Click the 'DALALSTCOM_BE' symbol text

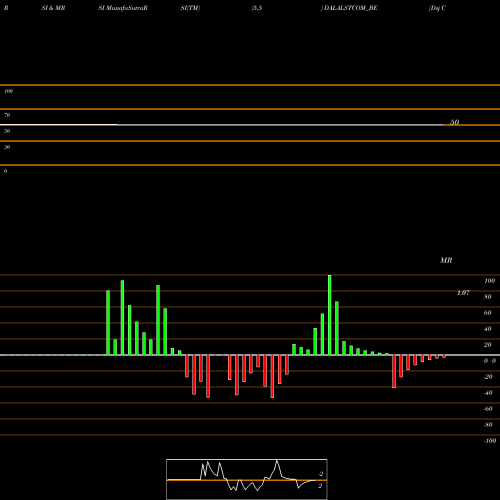351,8
